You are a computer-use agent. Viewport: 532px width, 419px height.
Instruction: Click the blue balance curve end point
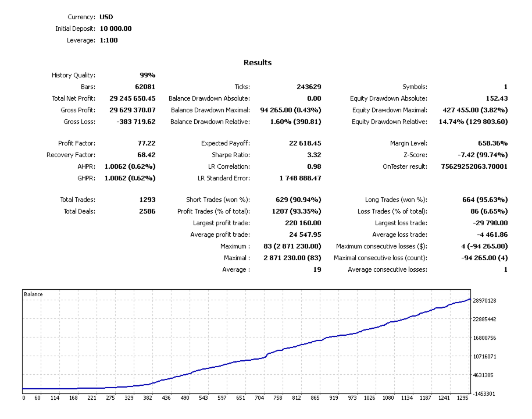(x=470, y=299)
